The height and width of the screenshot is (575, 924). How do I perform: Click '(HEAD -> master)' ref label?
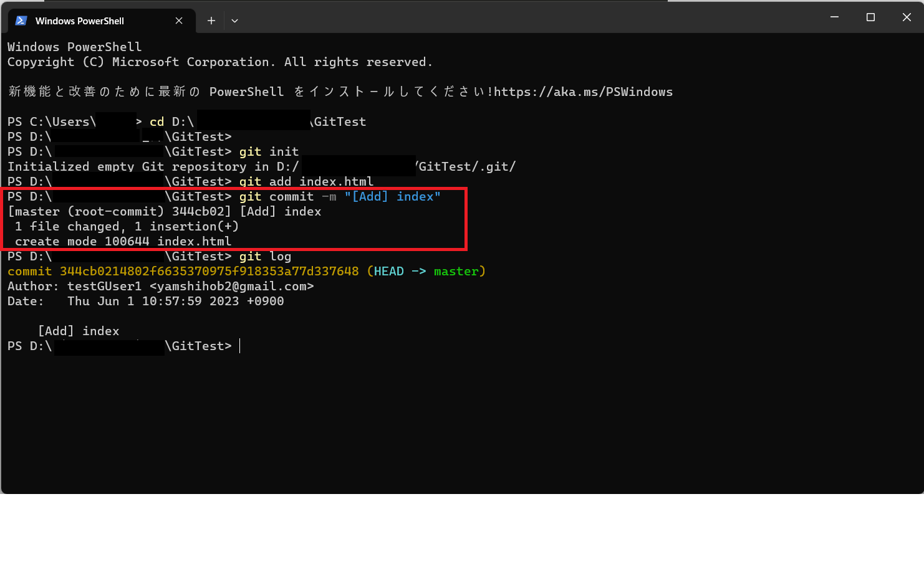pos(426,271)
